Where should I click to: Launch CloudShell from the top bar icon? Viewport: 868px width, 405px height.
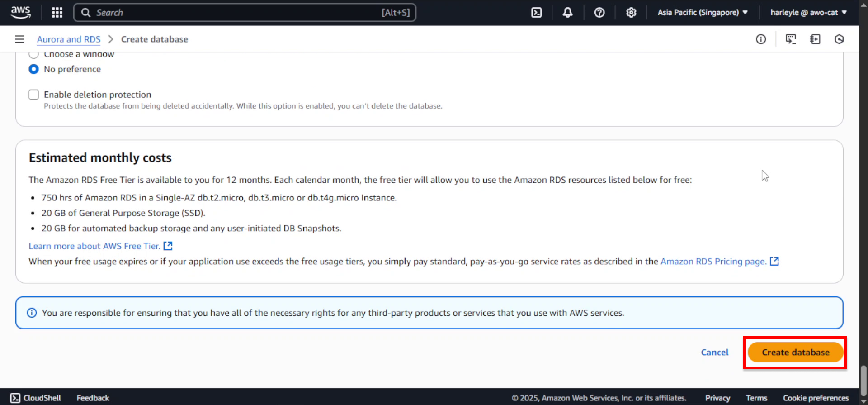[x=536, y=12]
